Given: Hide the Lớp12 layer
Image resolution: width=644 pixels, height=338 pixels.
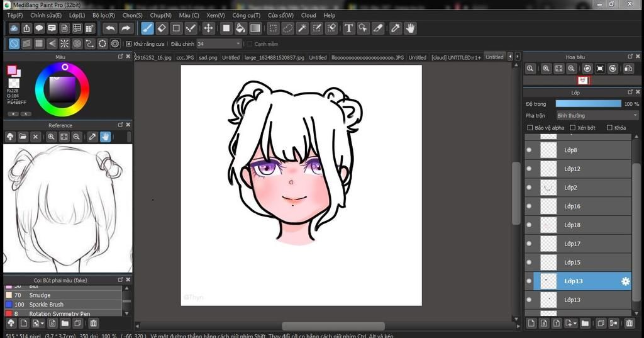Looking at the screenshot, I should [529, 169].
